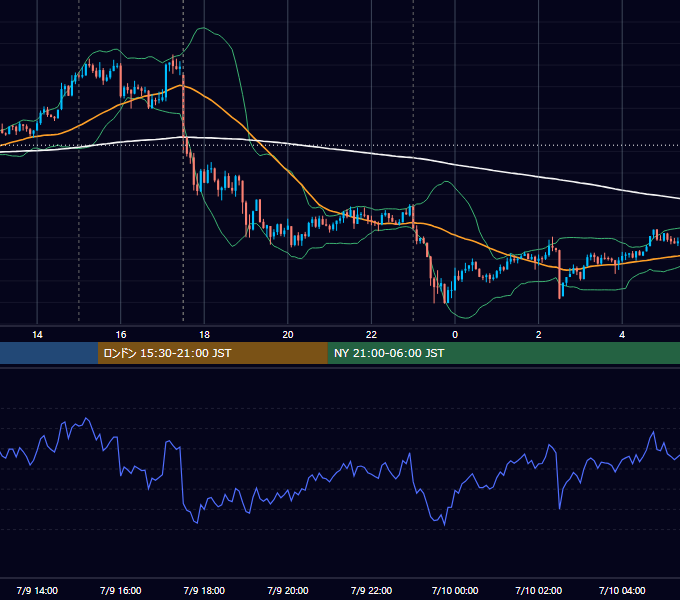This screenshot has height=600, width=680.
Task: Click the 7/9 20:00 time label
Action: pyautogui.click(x=288, y=590)
